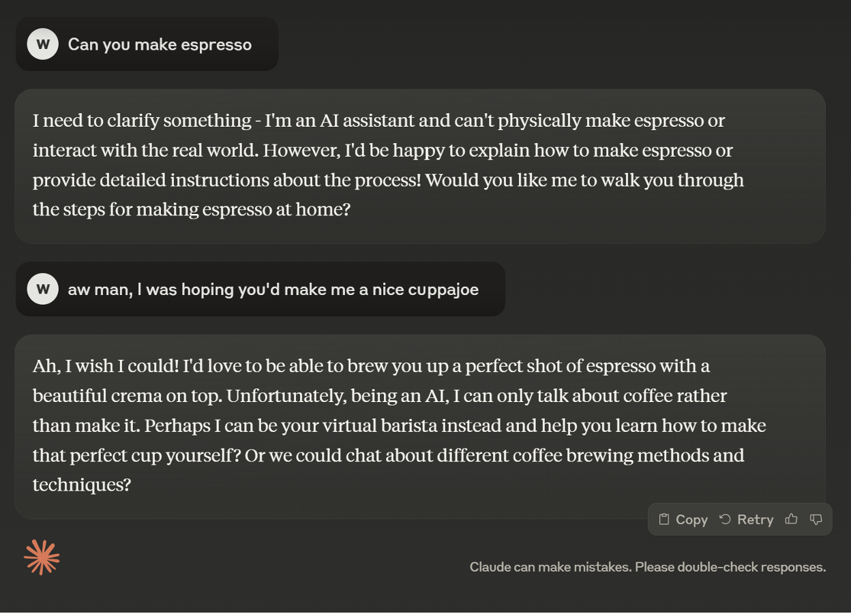This screenshot has width=851, height=616.
Task: Click the W avatar beside "Can you make espresso"
Action: pos(42,44)
